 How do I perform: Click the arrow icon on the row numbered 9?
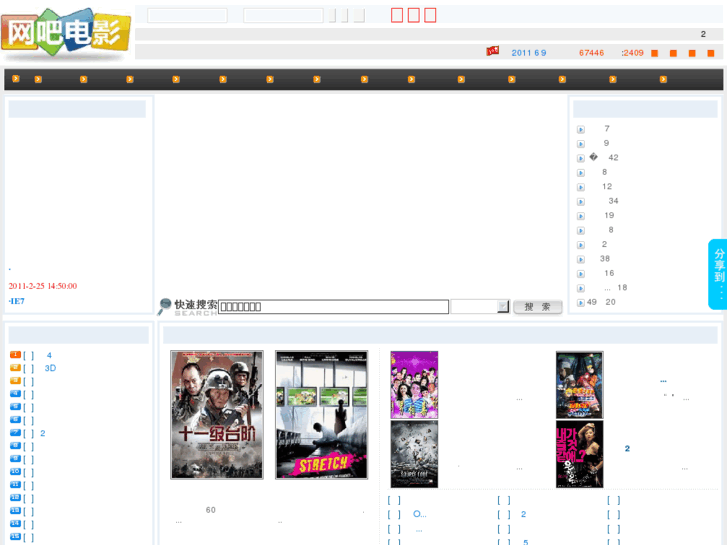click(580, 144)
